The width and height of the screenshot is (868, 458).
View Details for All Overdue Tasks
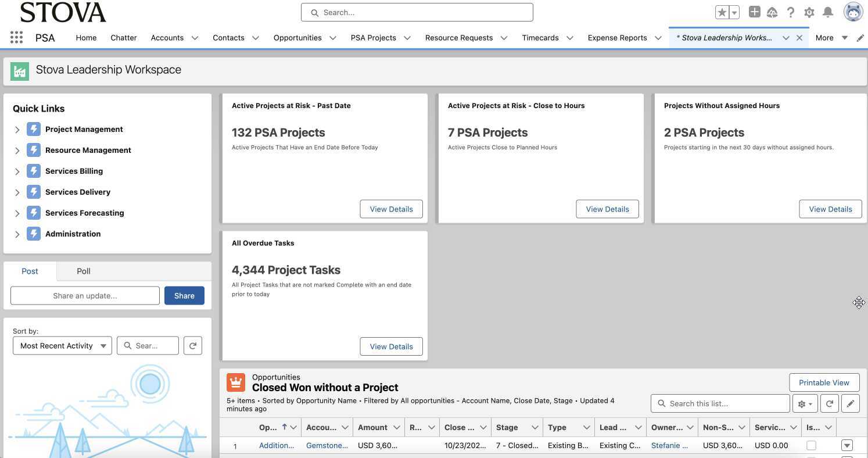pos(391,346)
